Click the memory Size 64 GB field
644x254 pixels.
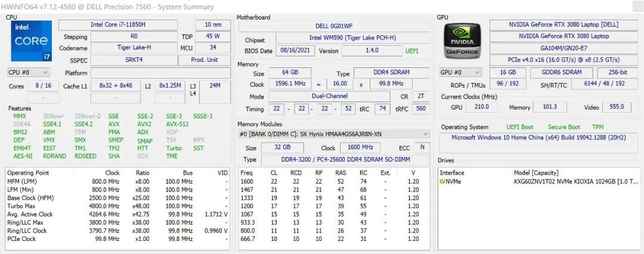290,73
